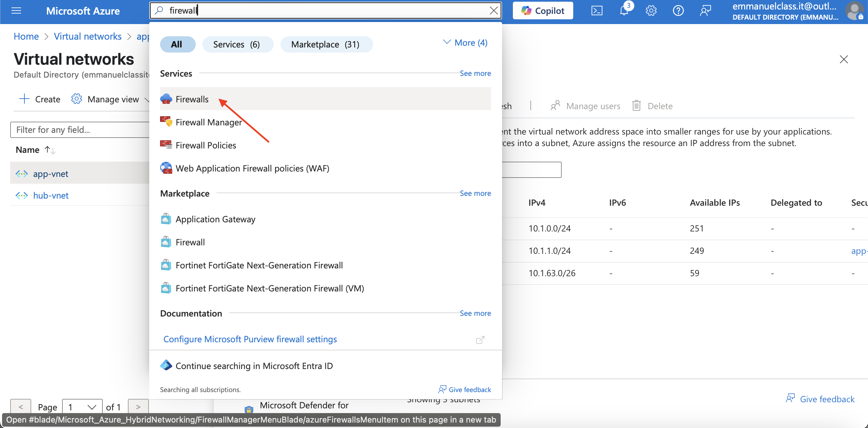Click Available IPs column header

[x=715, y=203]
